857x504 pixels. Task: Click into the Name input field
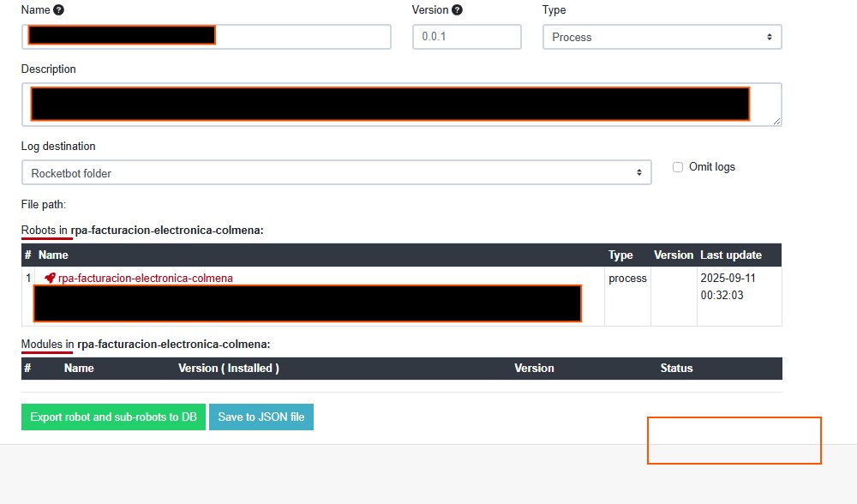(x=206, y=37)
